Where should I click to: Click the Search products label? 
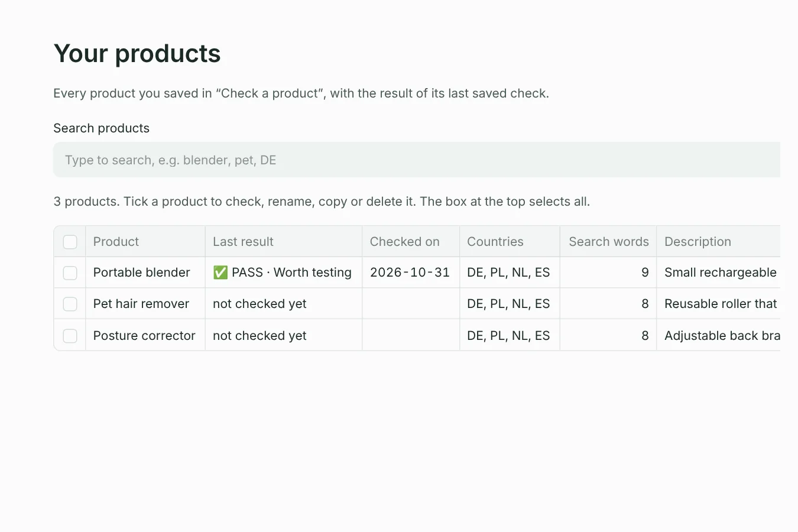tap(101, 128)
